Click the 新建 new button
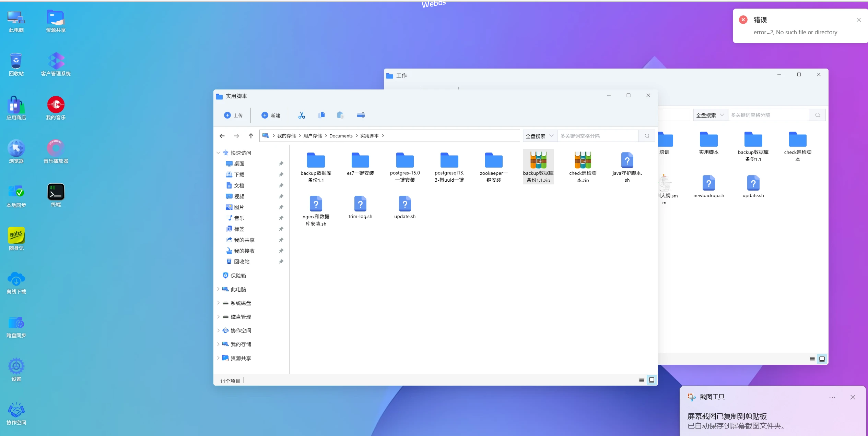 click(x=271, y=115)
